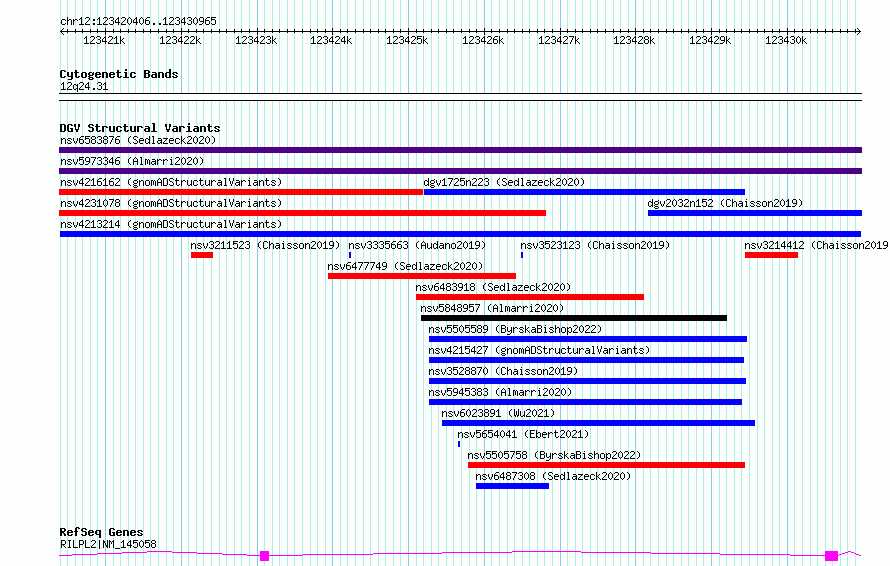
Task: Click the dgv2032n152 (Chaisson2019) label
Action: 725,203
